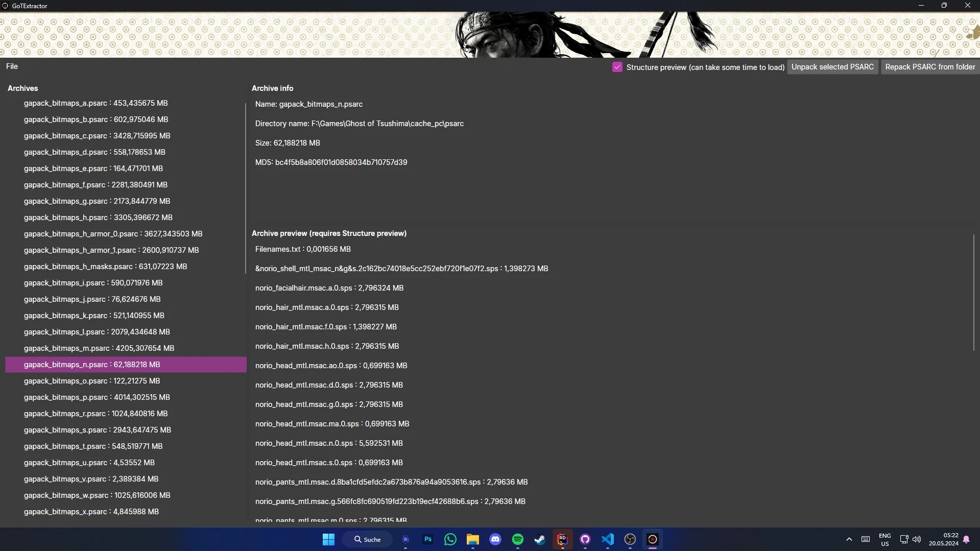Click highlighted gapack_bitmaps_n.psarc row
Viewport: 980px width, 551px height.
click(x=126, y=365)
